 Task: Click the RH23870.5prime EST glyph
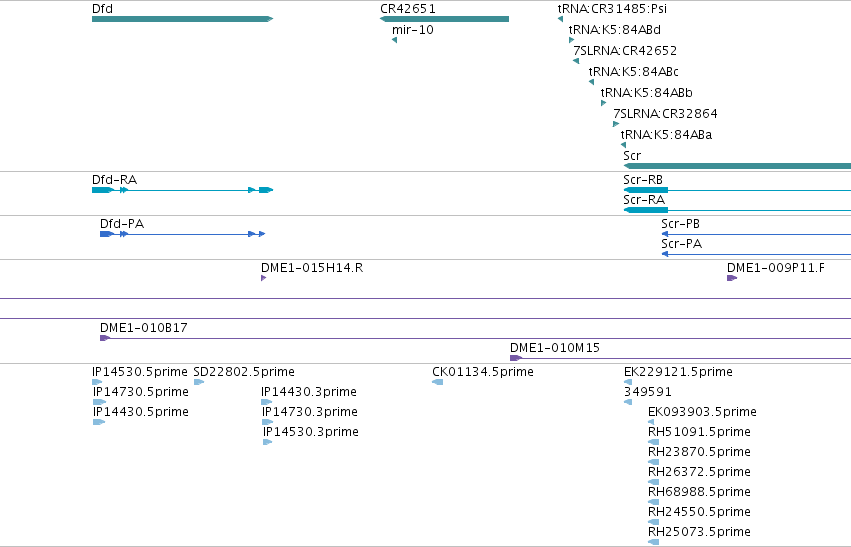[653, 462]
